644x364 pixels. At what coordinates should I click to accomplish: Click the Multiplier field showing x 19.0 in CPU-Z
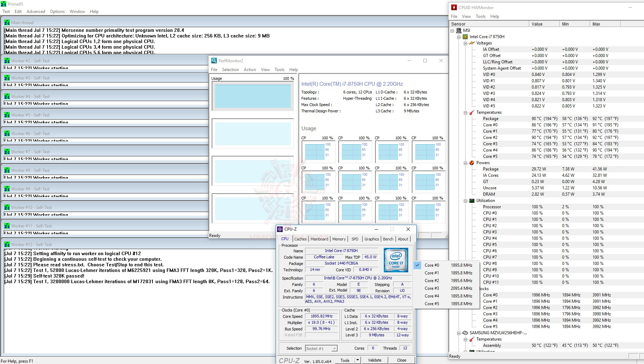tap(322, 323)
